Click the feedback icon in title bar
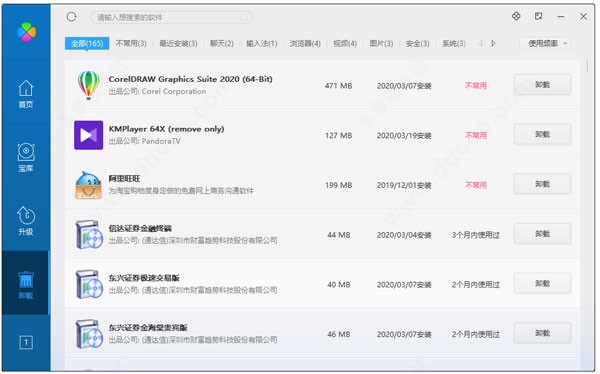Image resolution: width=600 pixels, height=374 pixels. click(538, 16)
